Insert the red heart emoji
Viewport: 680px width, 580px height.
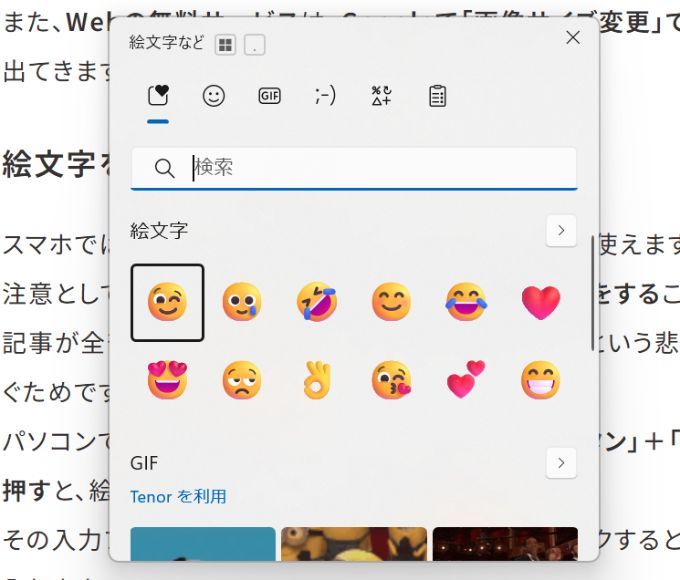click(x=541, y=302)
